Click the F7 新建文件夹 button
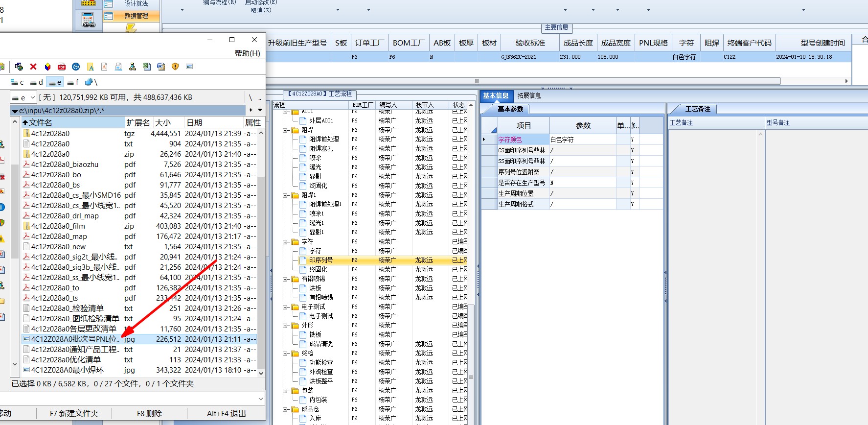Viewport: 868px width, 425px height. point(74,414)
